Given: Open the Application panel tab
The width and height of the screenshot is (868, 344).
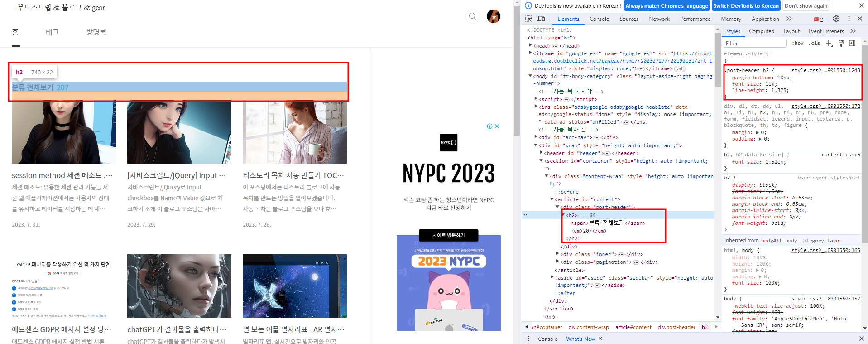Looking at the screenshot, I should 765,19.
